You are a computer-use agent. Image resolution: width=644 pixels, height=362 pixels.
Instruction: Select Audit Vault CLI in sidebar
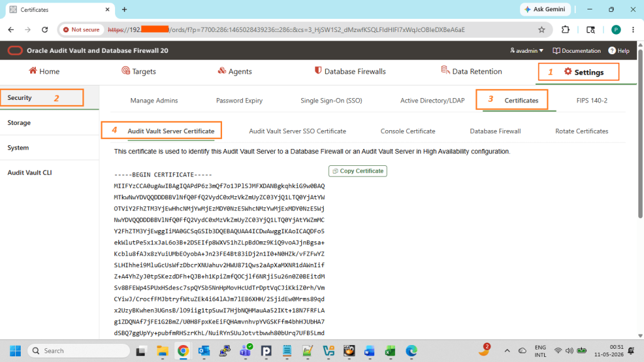pos(30,173)
